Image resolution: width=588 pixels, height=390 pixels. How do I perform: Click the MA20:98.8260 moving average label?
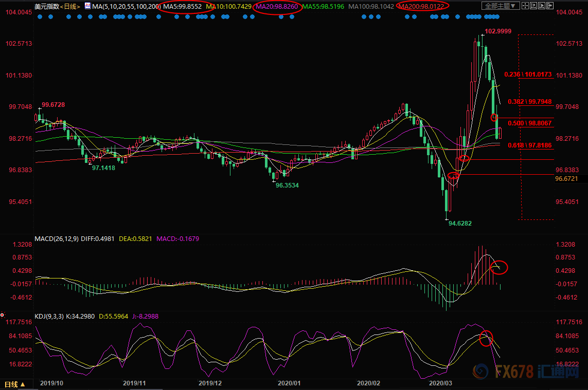[x=277, y=7]
